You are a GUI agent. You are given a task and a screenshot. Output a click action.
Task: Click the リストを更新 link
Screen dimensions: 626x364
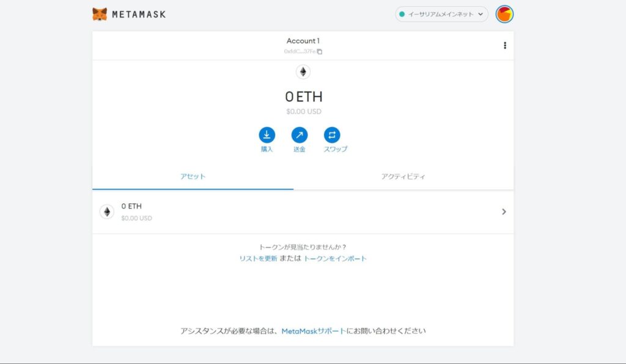(x=258, y=258)
